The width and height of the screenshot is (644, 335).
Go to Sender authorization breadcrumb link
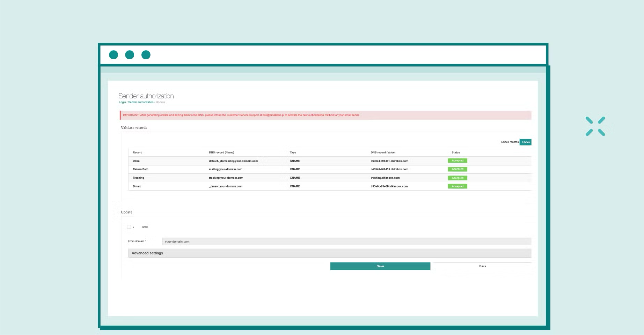[x=141, y=102]
